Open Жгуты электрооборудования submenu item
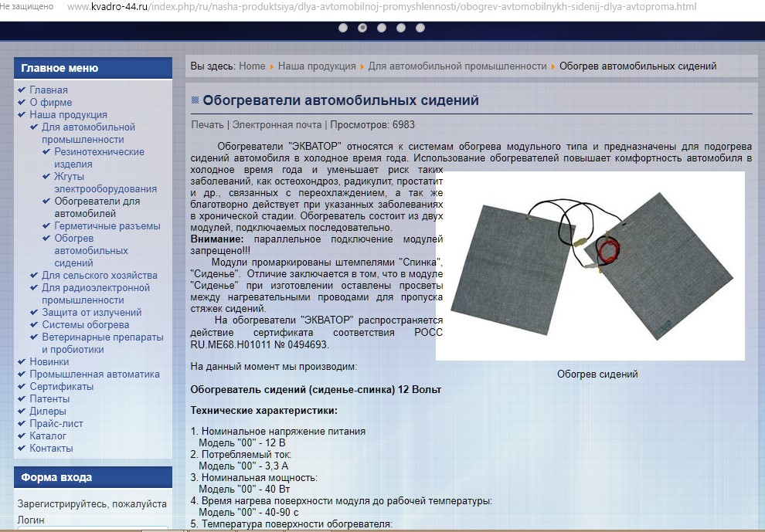Image resolution: width=765 pixels, height=532 pixels. (105, 182)
